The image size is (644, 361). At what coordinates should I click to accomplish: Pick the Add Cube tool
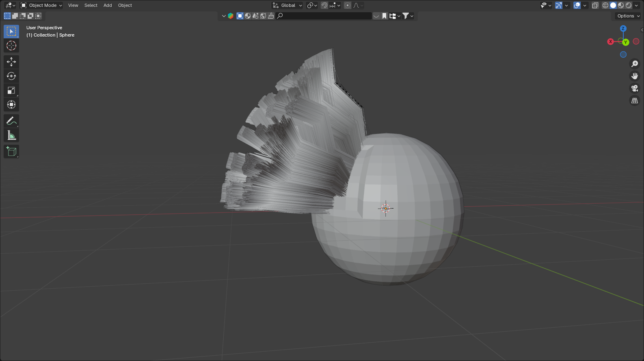tap(11, 151)
